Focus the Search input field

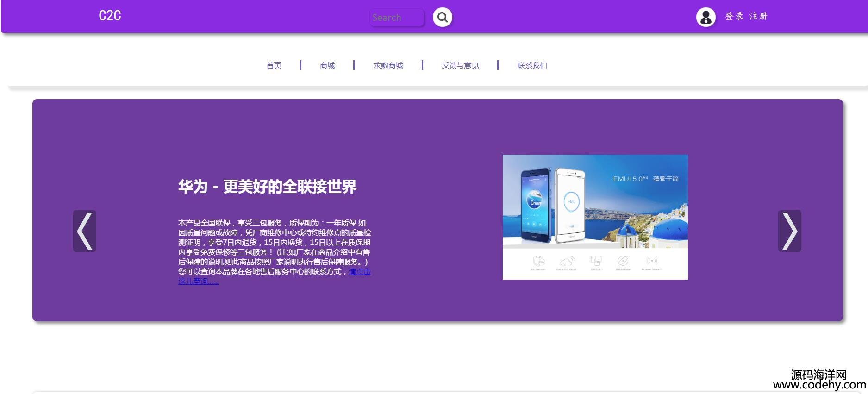(397, 18)
